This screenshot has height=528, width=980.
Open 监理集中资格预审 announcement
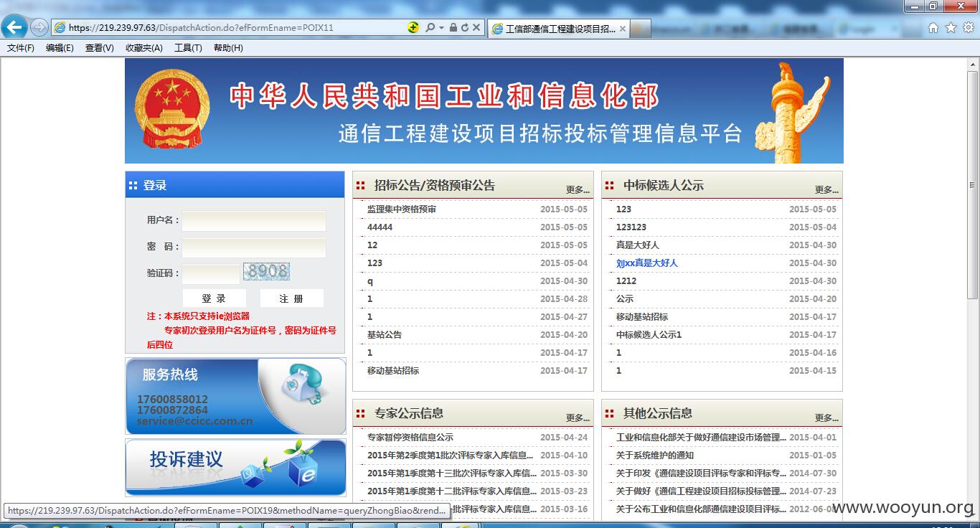pyautogui.click(x=402, y=209)
